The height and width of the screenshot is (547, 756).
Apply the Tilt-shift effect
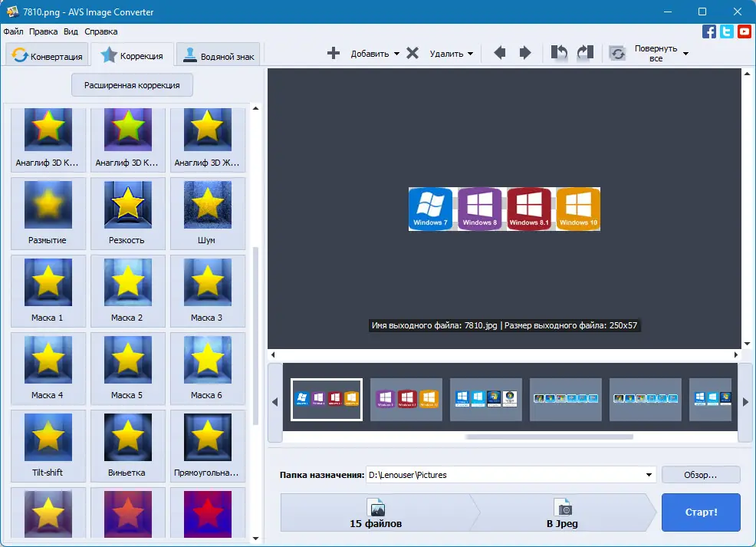[48, 446]
